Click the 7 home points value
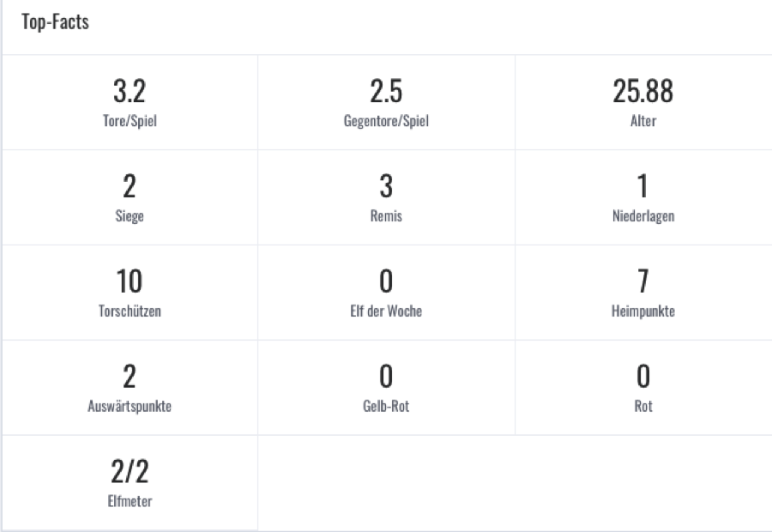Viewport: 772px width, 532px height. click(643, 281)
